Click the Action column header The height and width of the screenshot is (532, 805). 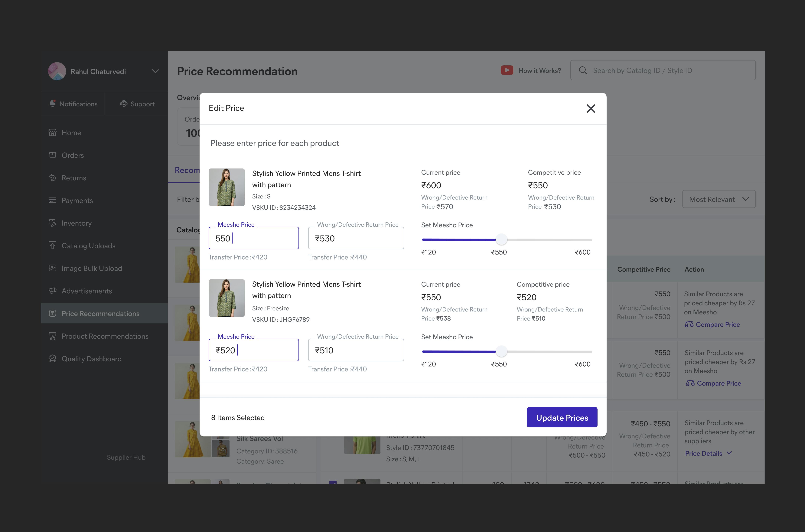coord(694,269)
